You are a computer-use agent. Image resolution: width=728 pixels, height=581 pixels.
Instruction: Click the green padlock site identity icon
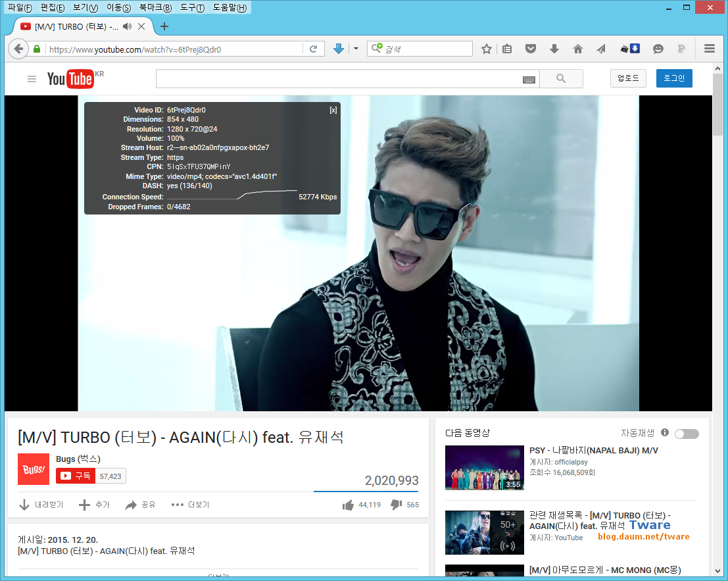coord(37,49)
